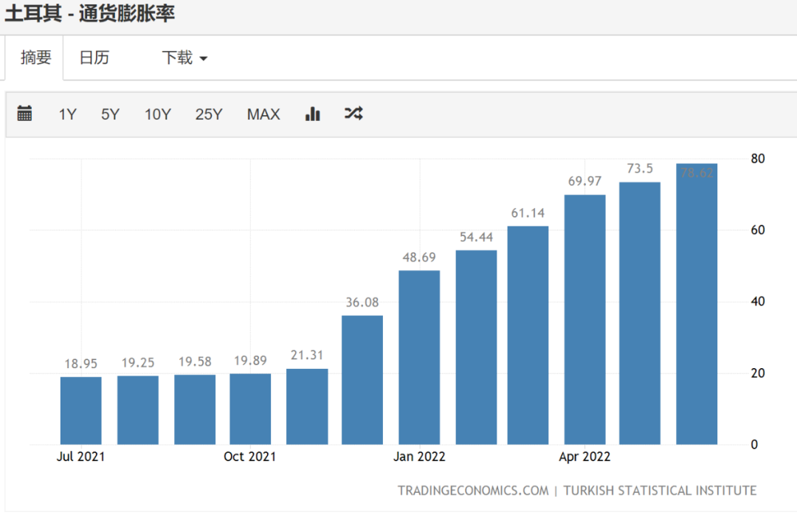Click the bar labeled 69.97
The image size is (797, 532).
coord(585,319)
